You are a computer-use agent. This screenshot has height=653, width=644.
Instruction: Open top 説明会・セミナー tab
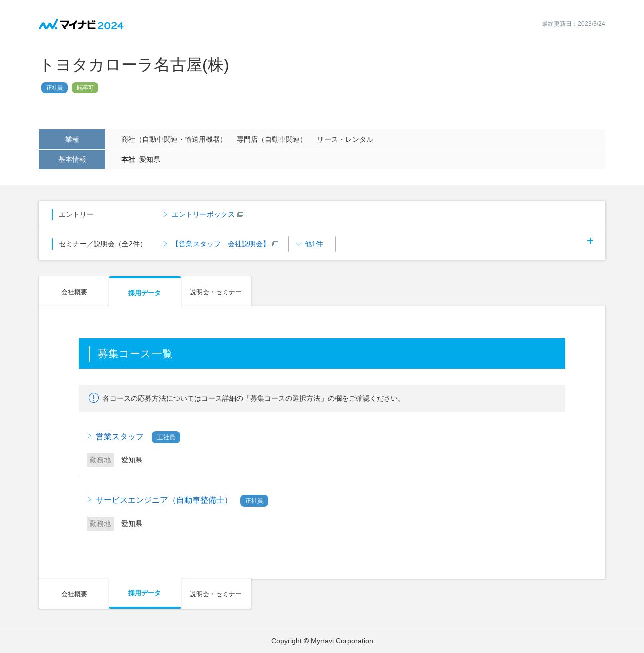216,292
